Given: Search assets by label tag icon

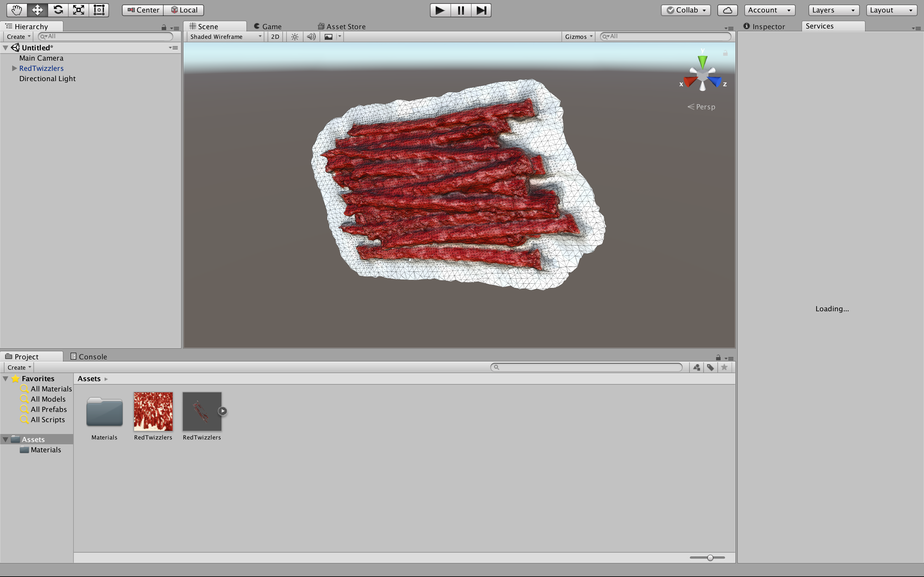Looking at the screenshot, I should pyautogui.click(x=710, y=367).
